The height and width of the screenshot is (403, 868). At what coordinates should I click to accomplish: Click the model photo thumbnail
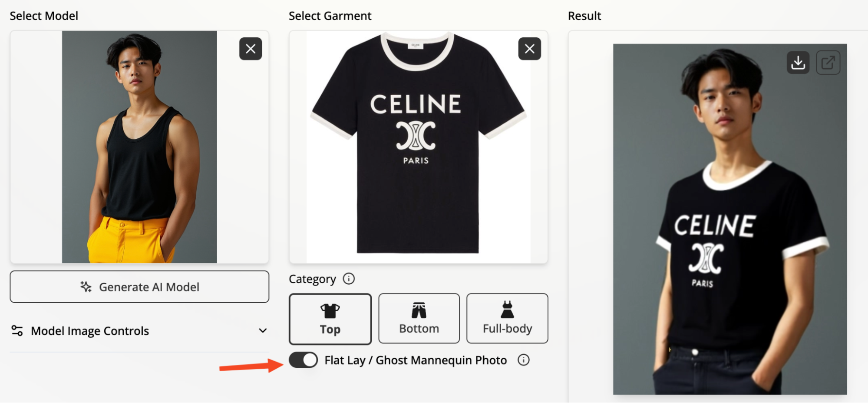click(139, 147)
